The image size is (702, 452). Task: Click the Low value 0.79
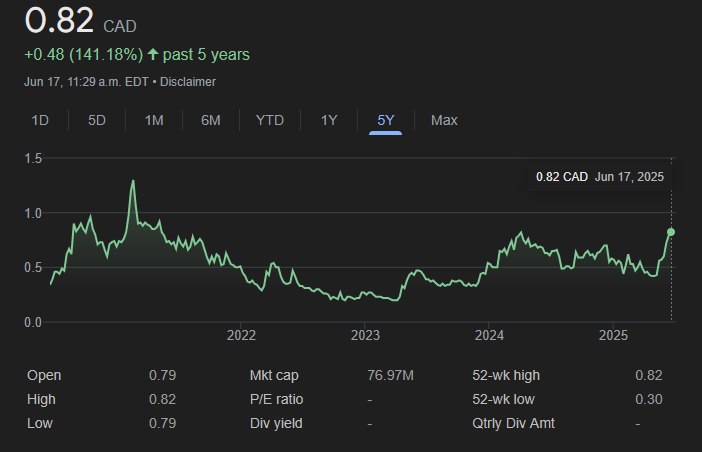163,423
